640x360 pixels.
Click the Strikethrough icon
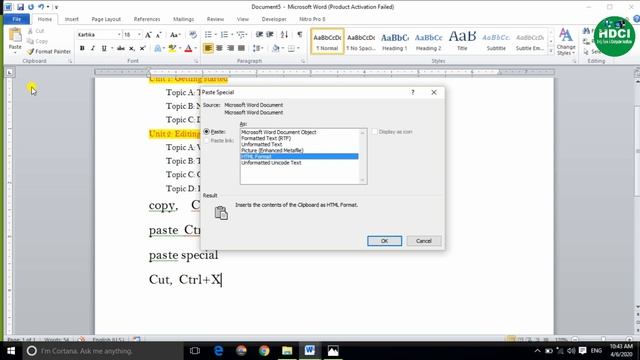point(121,48)
